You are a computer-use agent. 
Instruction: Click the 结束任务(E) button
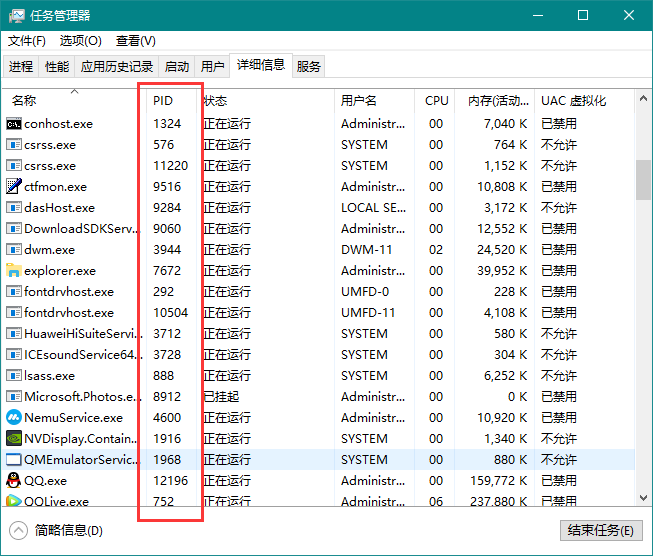pos(600,530)
